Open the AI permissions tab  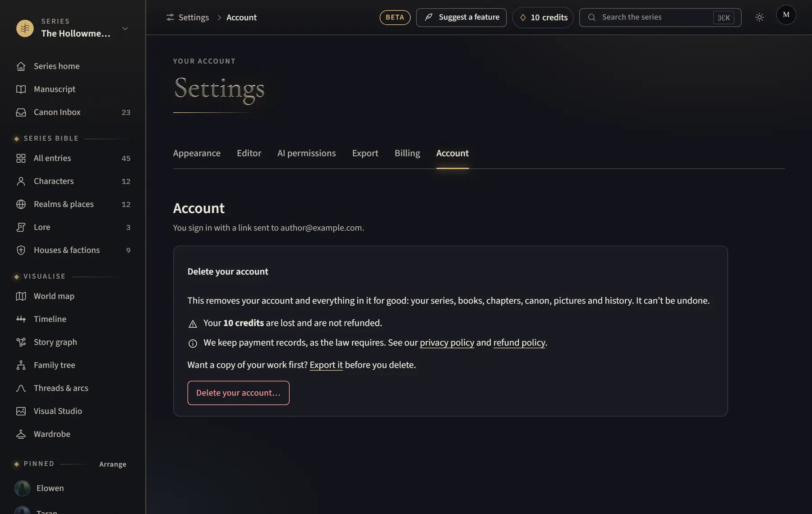[x=306, y=153]
